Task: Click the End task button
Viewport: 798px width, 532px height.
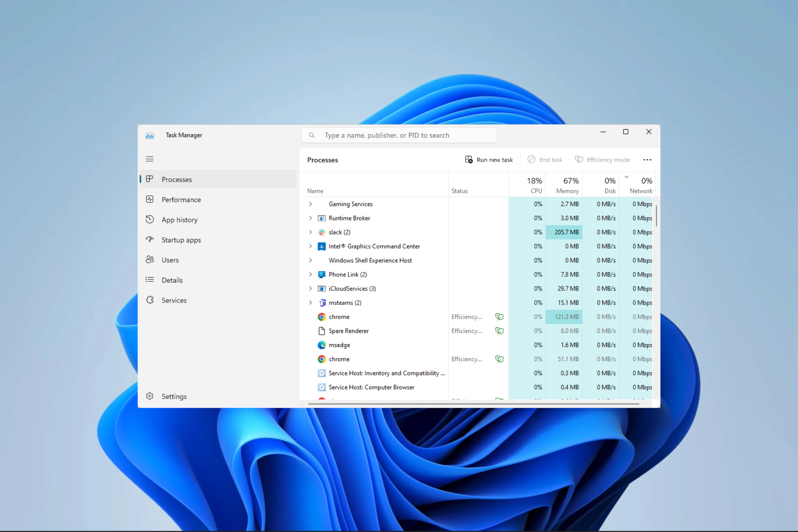Action: point(545,160)
